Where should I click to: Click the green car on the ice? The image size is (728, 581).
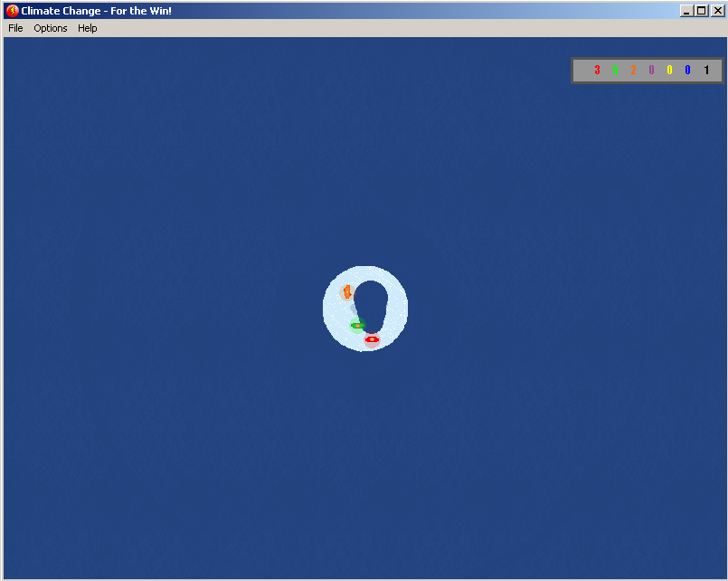tap(356, 326)
